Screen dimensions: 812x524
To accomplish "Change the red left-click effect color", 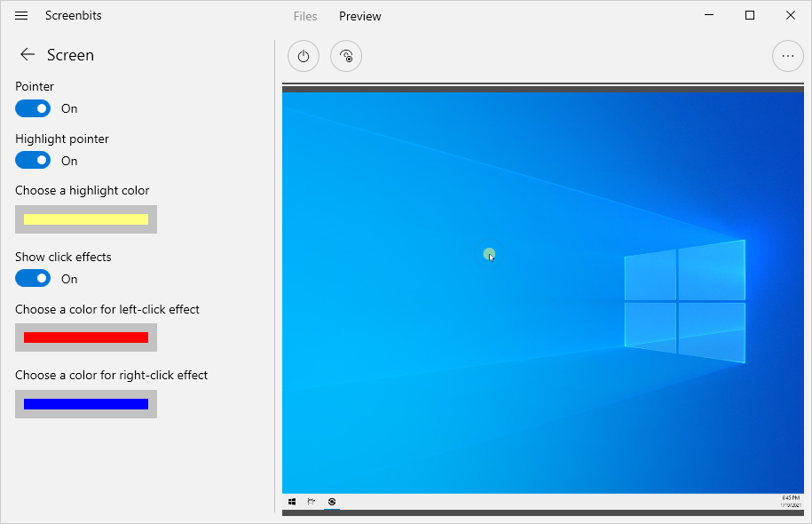I will 86,337.
